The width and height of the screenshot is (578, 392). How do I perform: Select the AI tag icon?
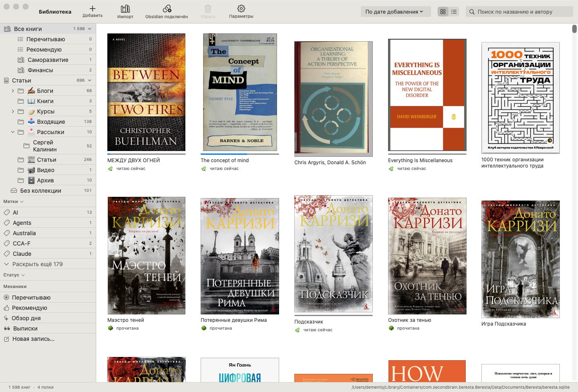coord(7,213)
